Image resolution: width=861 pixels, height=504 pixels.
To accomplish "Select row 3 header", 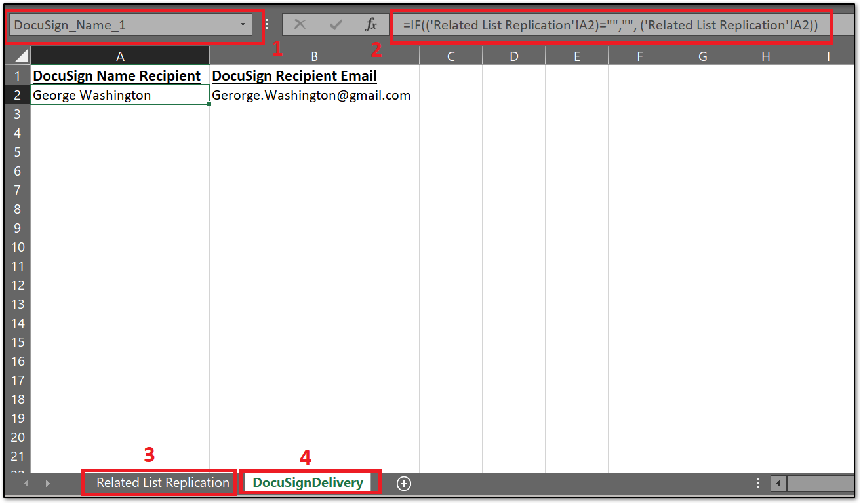I will coord(18,114).
